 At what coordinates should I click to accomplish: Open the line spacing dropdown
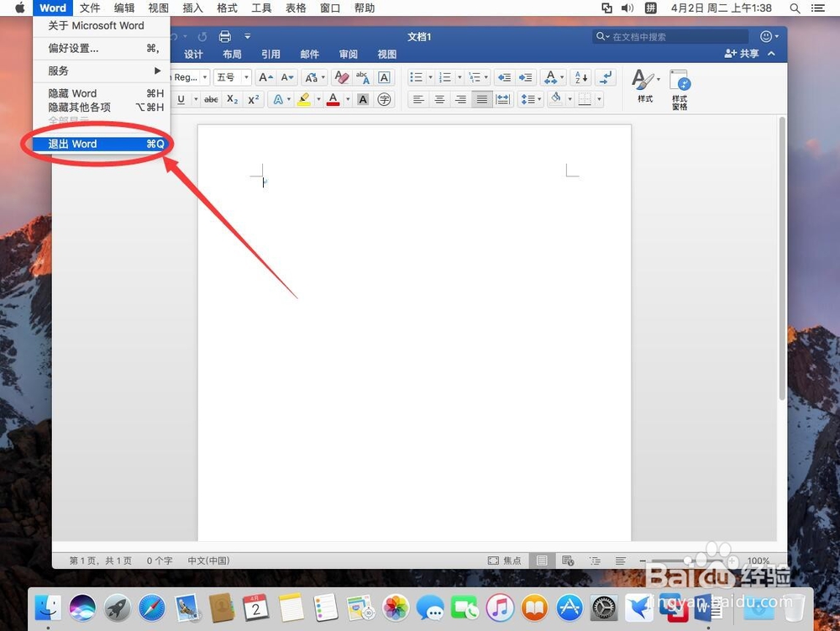pyautogui.click(x=531, y=100)
